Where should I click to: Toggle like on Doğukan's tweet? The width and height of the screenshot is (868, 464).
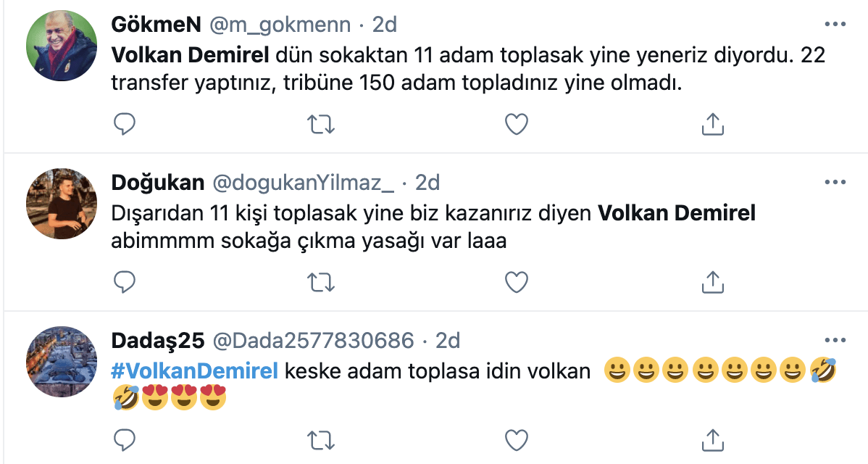click(x=516, y=281)
